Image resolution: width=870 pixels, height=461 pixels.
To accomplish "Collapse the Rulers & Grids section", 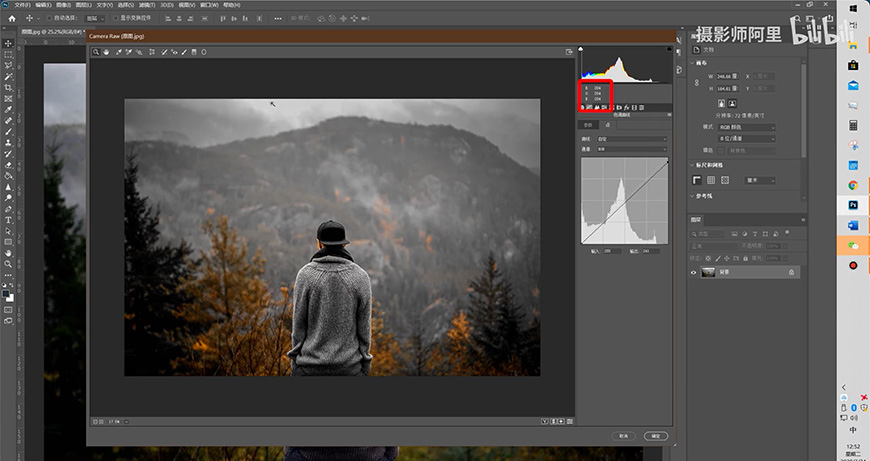I will click(692, 165).
